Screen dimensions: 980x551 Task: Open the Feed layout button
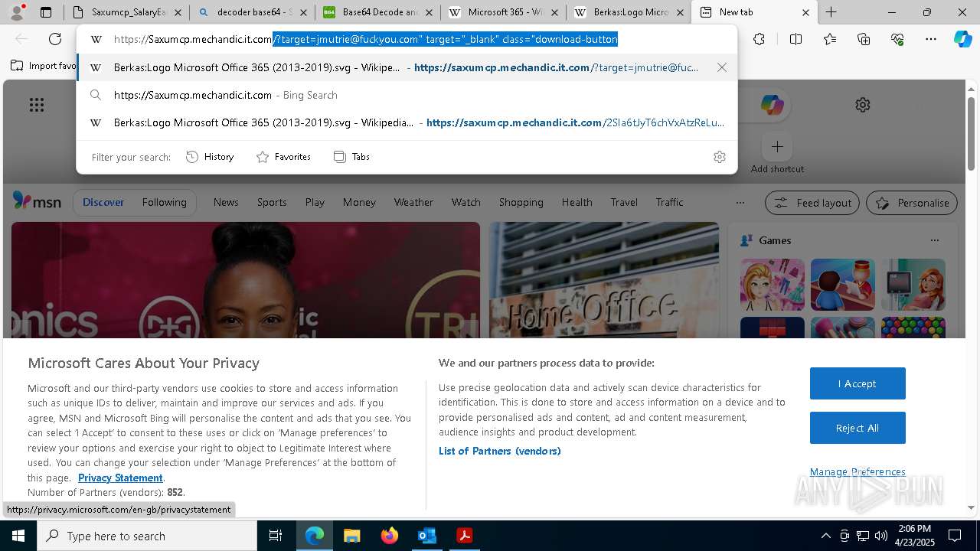click(812, 203)
